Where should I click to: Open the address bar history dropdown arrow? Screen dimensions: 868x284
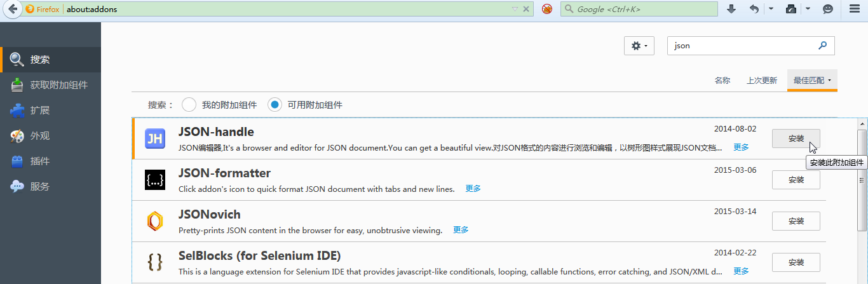coord(515,10)
